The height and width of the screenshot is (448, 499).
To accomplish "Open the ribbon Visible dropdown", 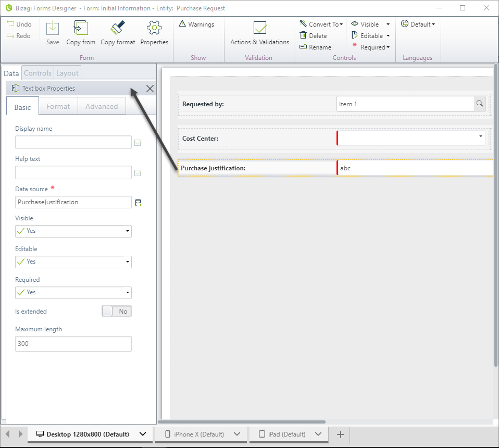I will click(x=388, y=24).
